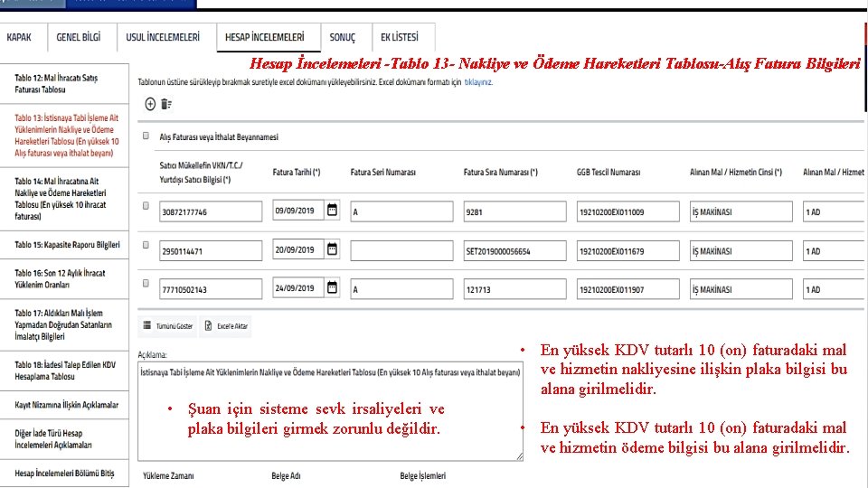The image size is (868, 488).
Task: Click the 1 AD field in row 2950114471
Action: (x=834, y=251)
